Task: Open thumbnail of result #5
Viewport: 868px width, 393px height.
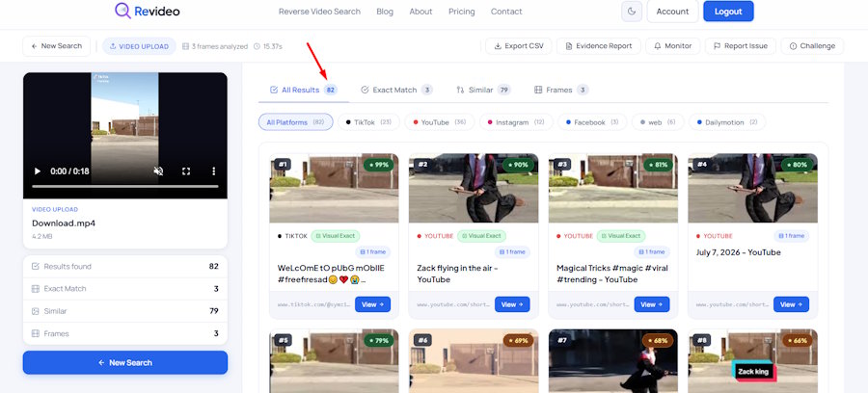Action: 334,361
